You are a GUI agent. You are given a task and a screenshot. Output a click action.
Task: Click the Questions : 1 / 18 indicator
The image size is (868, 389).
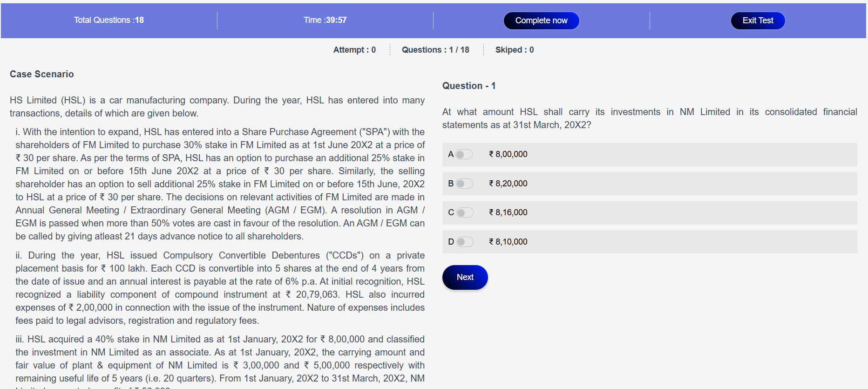click(435, 50)
